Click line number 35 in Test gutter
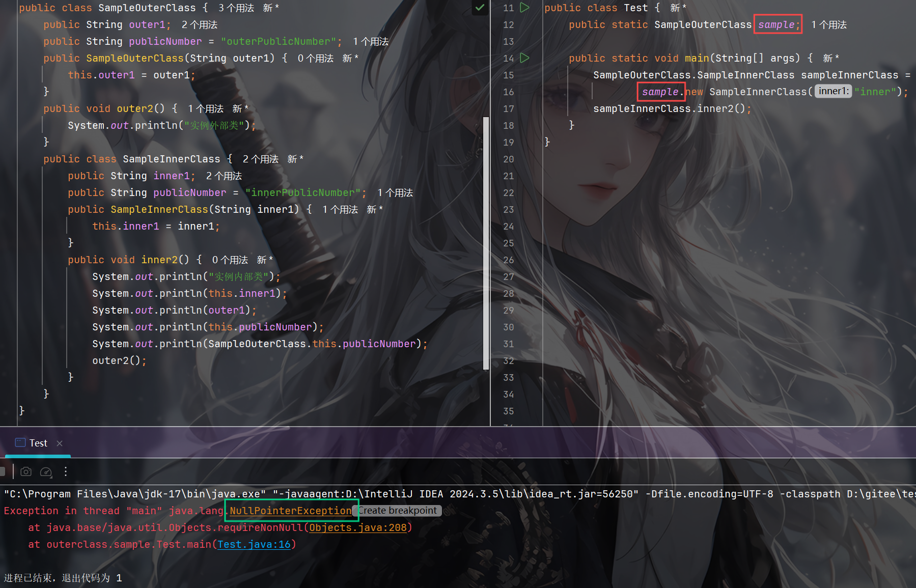This screenshot has width=916, height=588. tap(509, 411)
